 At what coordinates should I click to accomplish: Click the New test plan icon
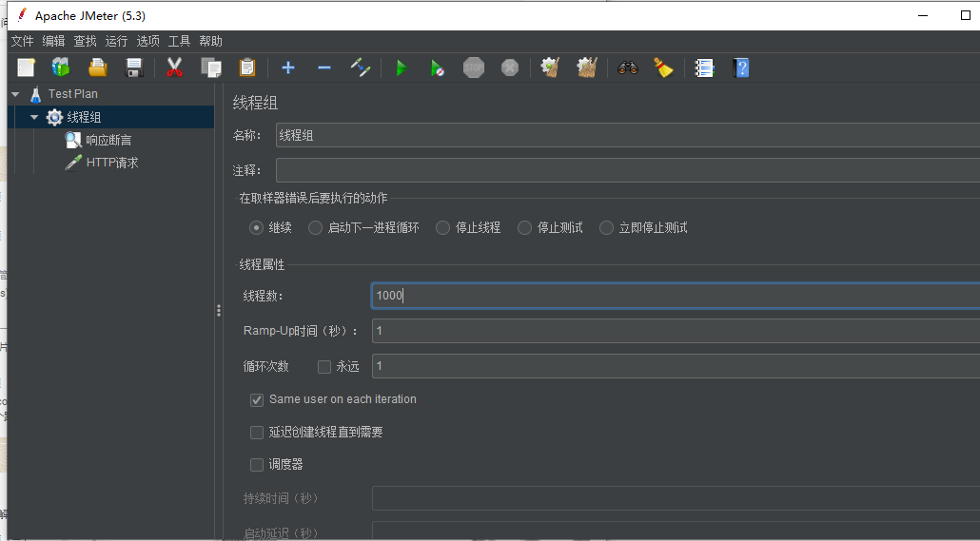pos(27,68)
